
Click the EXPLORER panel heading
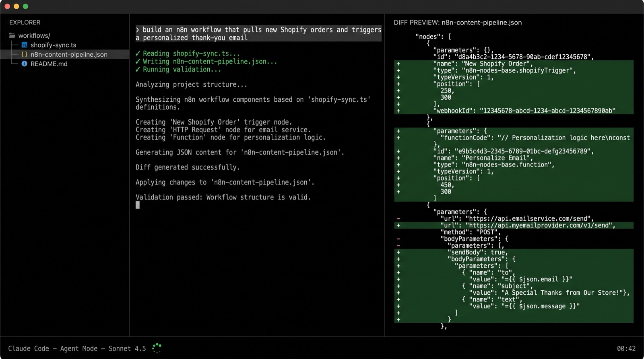[25, 23]
